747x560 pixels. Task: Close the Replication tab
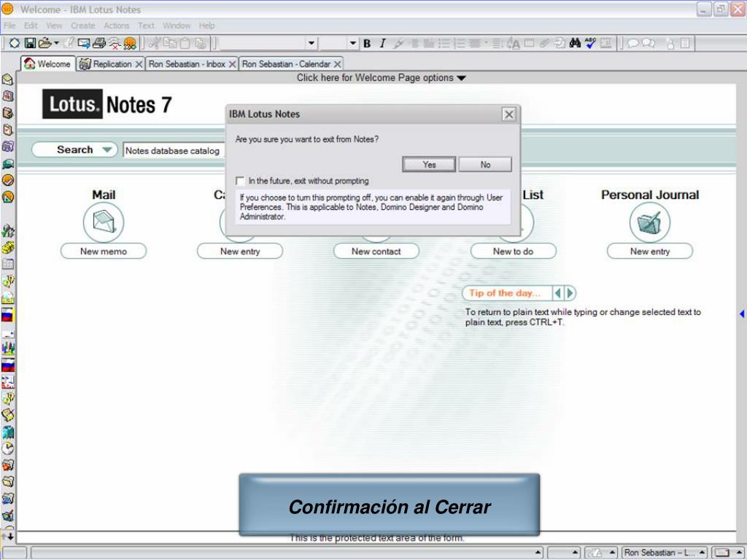coord(139,64)
